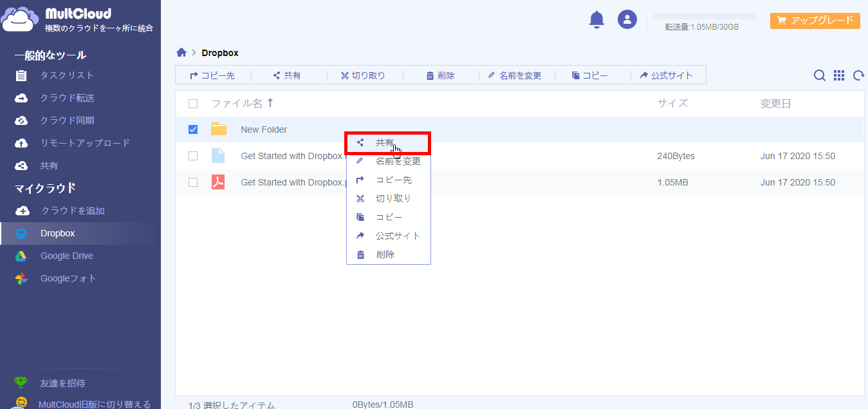Toggle the select-all checkbox in header
The image size is (868, 409).
[193, 104]
